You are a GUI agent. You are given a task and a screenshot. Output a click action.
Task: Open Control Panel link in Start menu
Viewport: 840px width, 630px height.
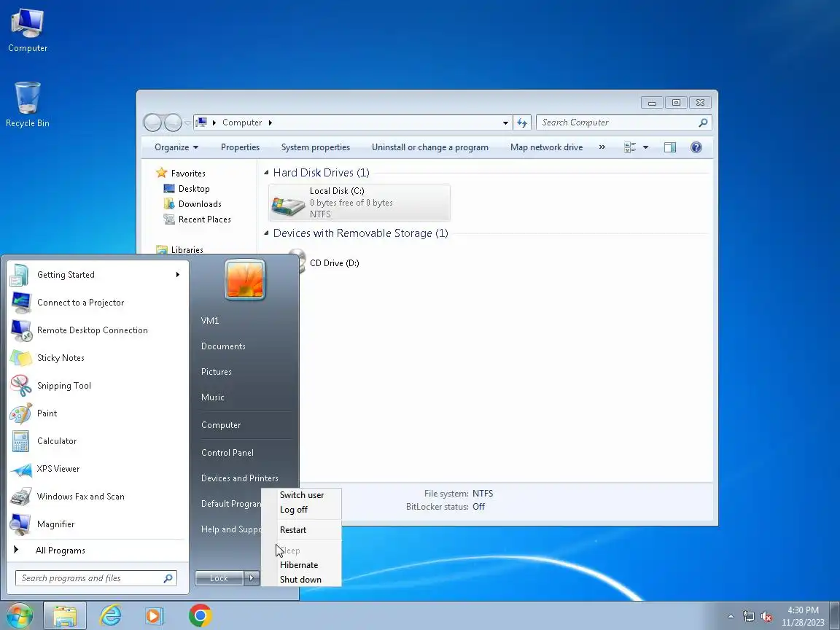point(227,453)
